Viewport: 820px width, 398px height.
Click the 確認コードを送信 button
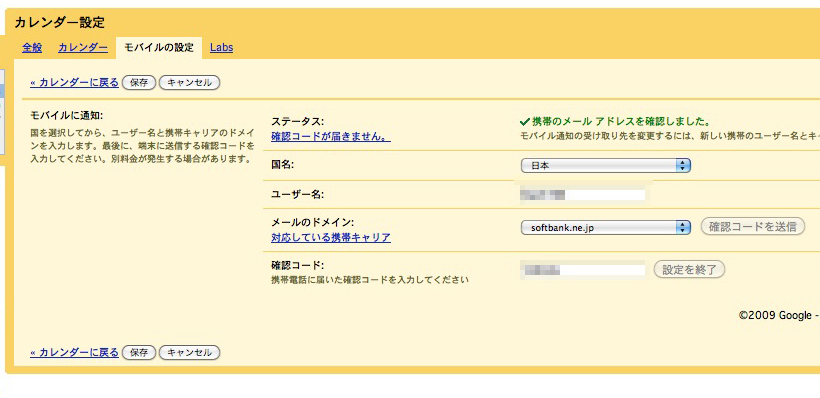tap(753, 227)
